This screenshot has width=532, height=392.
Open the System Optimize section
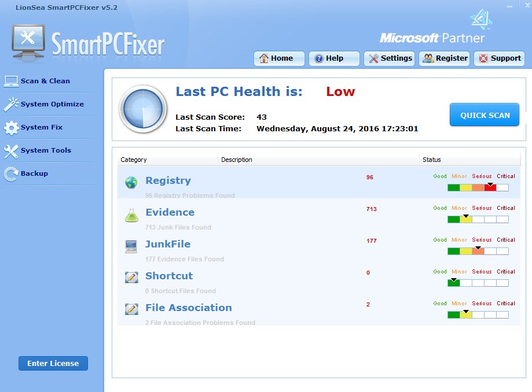coord(52,104)
